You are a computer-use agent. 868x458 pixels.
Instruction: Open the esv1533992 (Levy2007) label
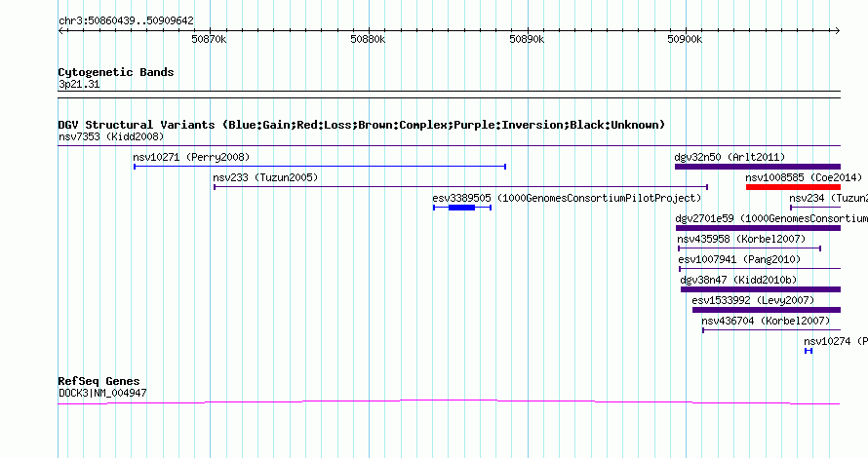753,300
